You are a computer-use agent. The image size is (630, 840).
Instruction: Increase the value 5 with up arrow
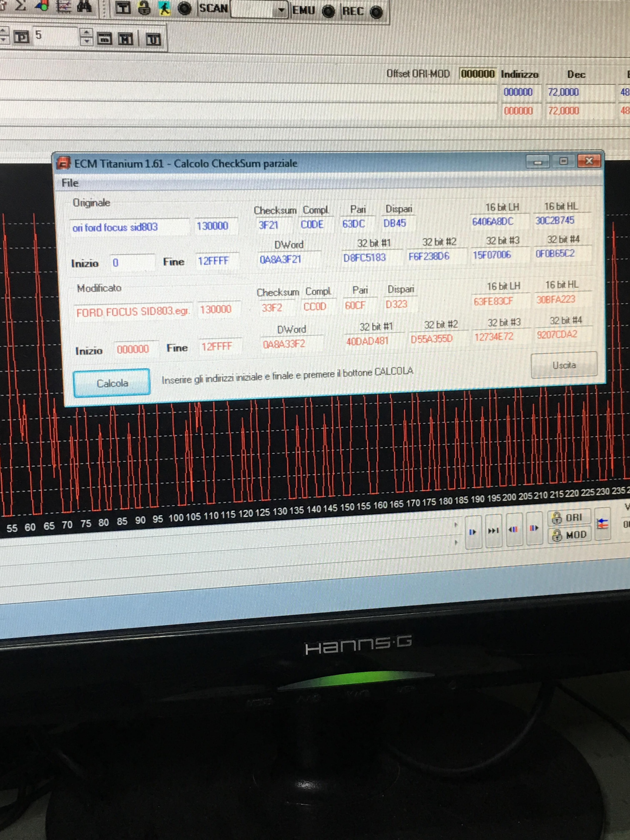coord(87,33)
